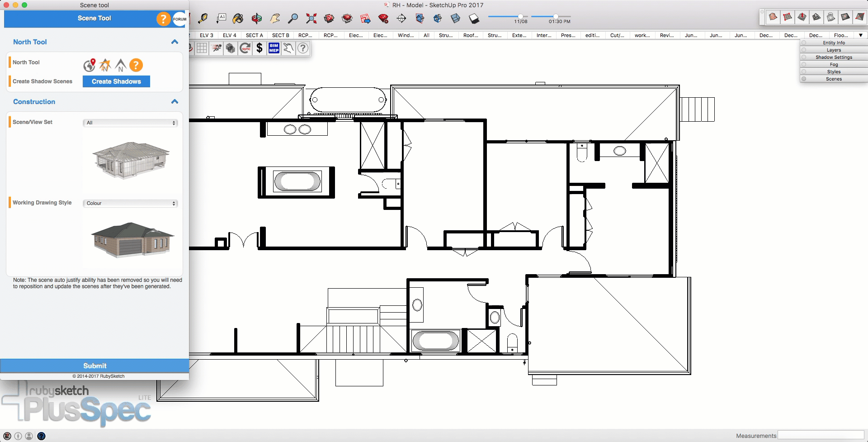
Task: Click the dollar sign estimating icon
Action: (x=259, y=48)
